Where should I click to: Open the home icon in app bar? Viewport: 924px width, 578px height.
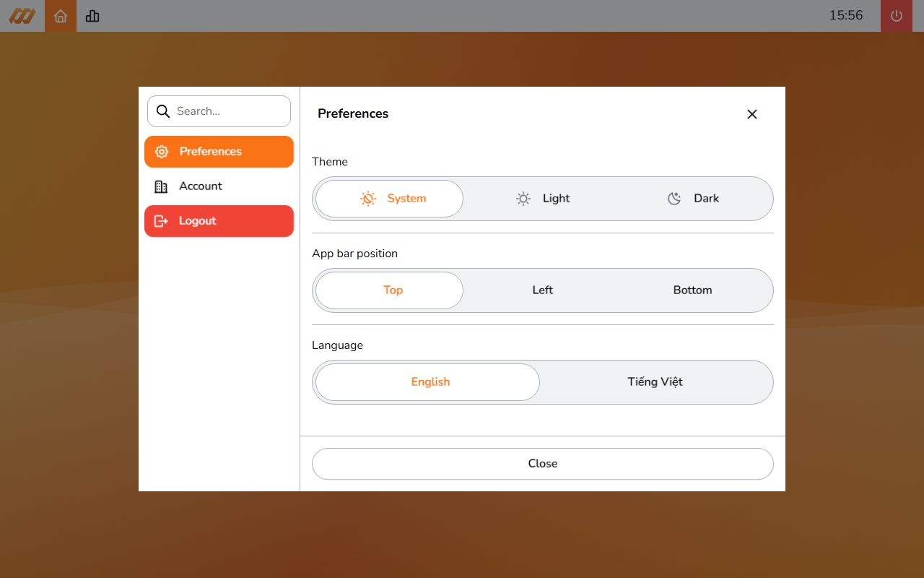pyautogui.click(x=61, y=16)
